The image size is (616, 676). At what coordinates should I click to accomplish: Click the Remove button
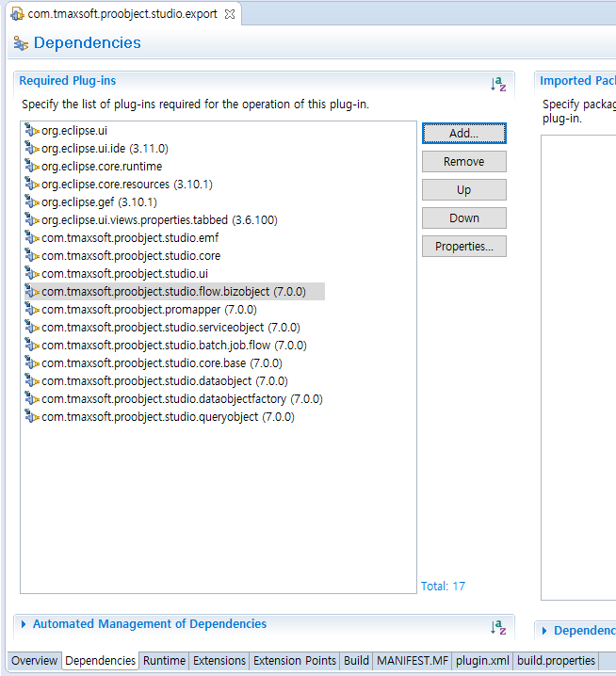click(x=463, y=162)
